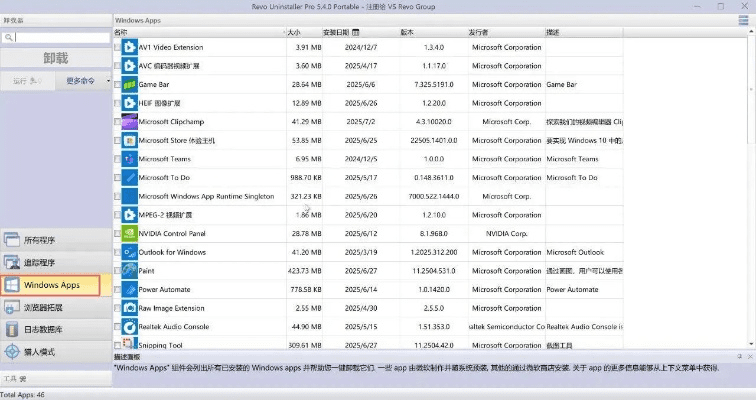Close the description panel
Image resolution: width=756 pixels, height=400 pixels.
pos(750,357)
